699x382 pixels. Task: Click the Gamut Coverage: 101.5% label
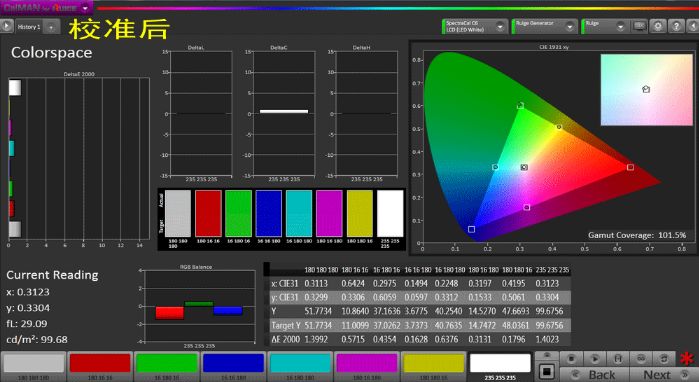click(637, 235)
